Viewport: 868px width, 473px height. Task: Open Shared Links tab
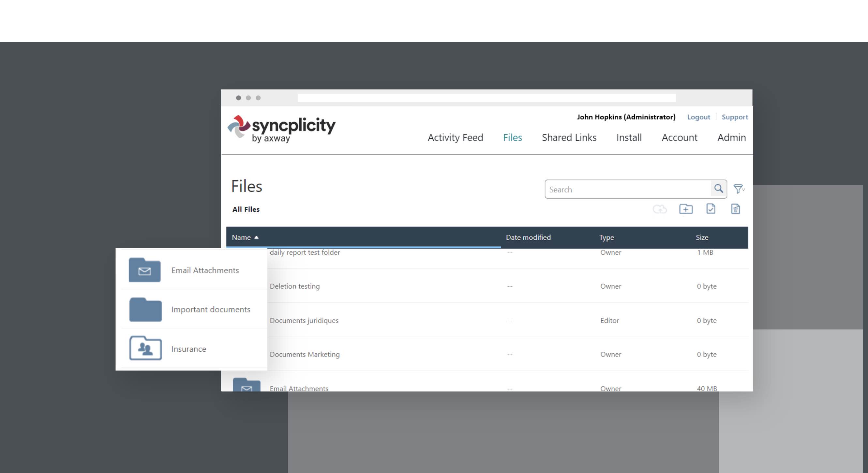pos(569,138)
